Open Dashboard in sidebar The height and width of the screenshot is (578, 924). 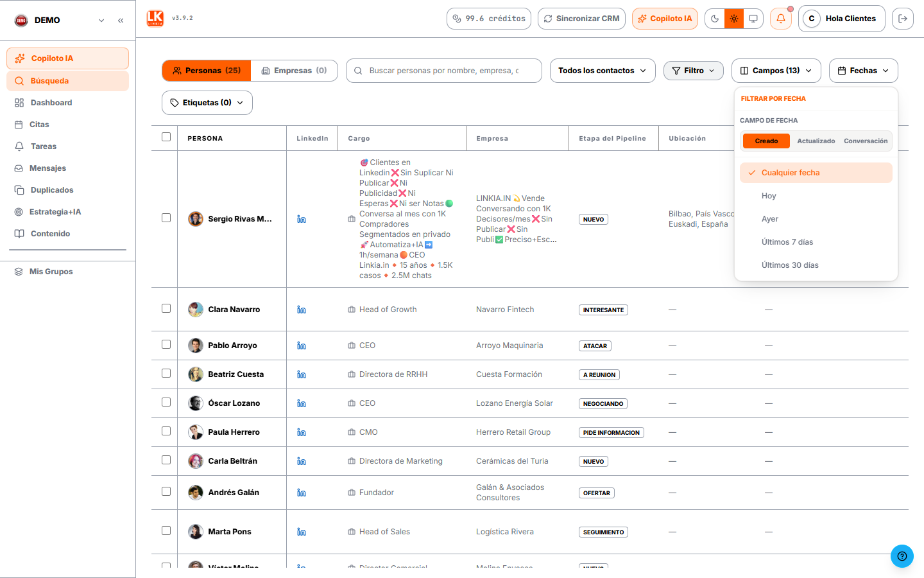tap(67, 103)
